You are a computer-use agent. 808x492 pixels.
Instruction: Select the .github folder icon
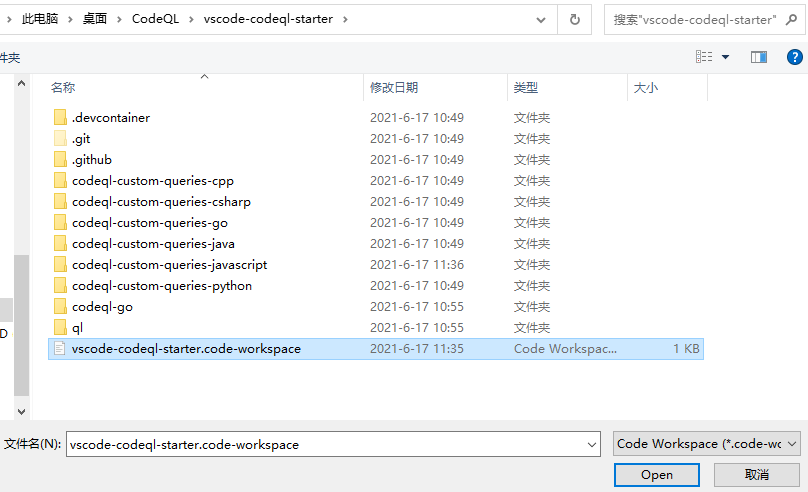point(60,160)
